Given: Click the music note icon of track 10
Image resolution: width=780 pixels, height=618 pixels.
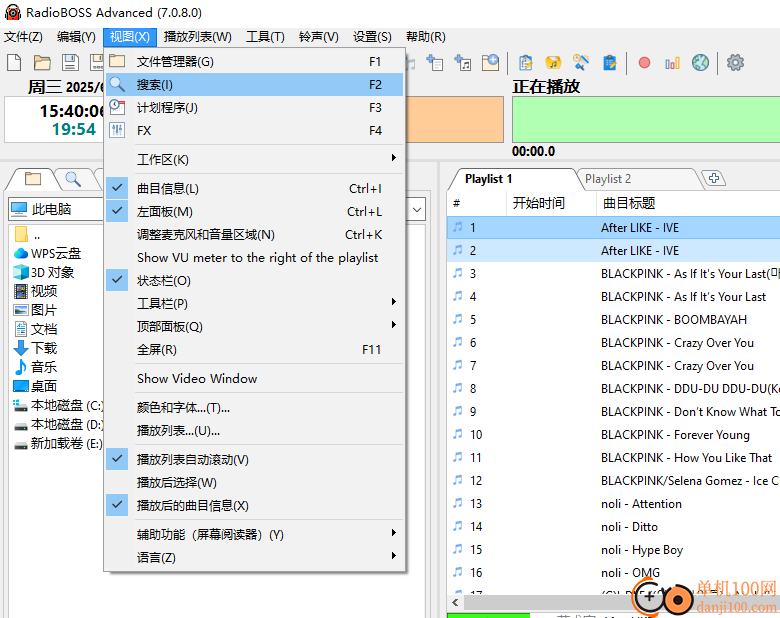Looking at the screenshot, I should click(x=458, y=434).
